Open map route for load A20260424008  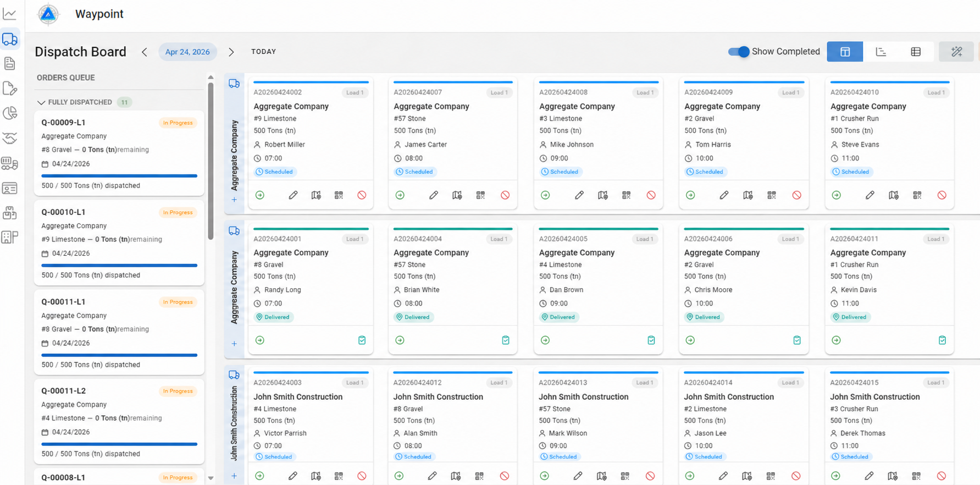(603, 195)
